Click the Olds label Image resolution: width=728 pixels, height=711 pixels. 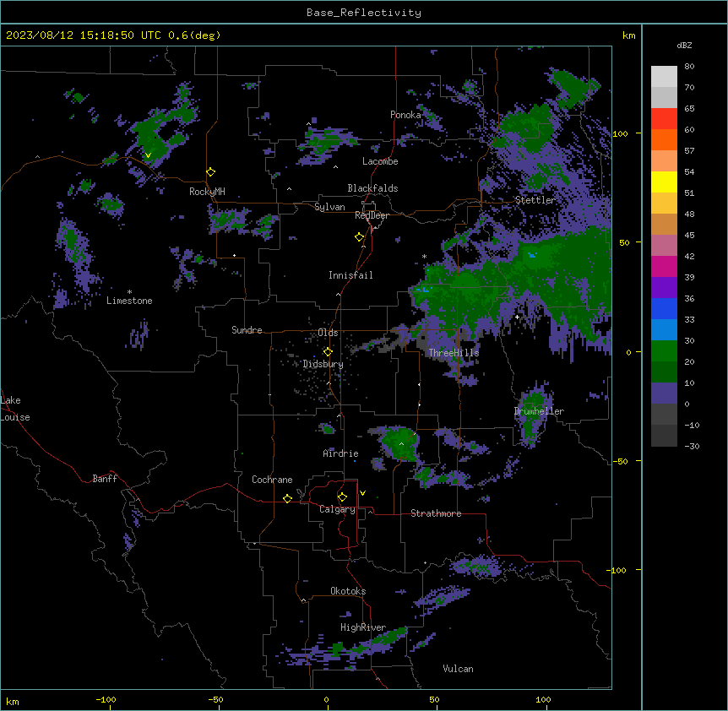pyautogui.click(x=328, y=333)
